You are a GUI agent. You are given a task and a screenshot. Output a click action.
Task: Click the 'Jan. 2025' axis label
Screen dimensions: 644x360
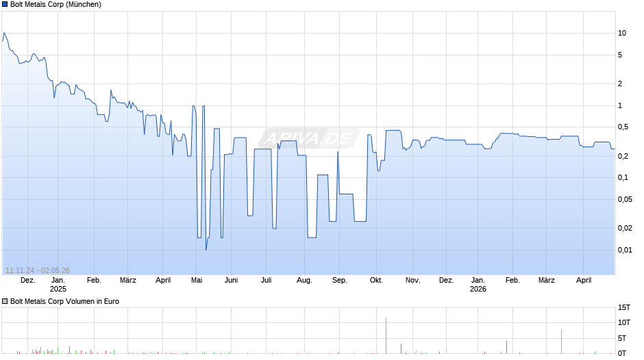(58, 285)
